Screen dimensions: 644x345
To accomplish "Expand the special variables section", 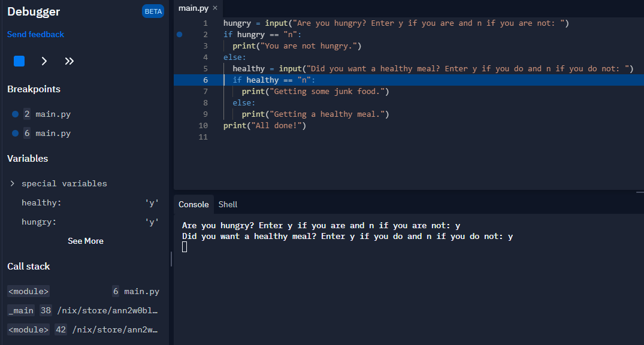I will point(11,183).
